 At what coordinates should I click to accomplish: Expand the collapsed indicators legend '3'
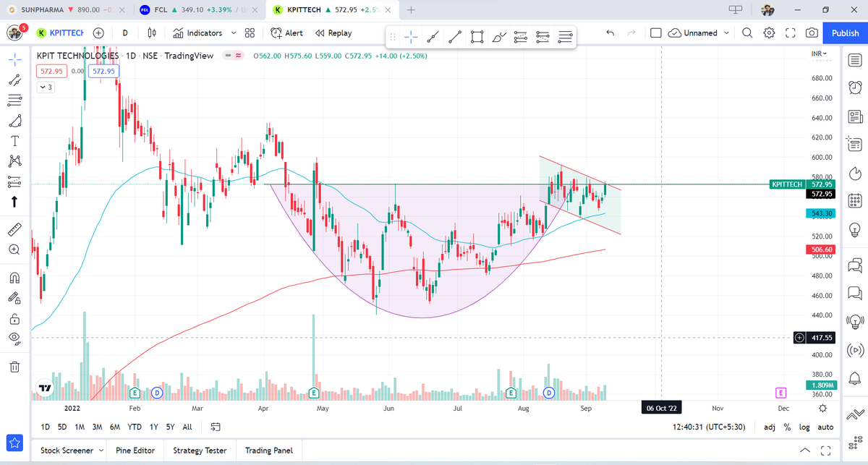pos(46,87)
